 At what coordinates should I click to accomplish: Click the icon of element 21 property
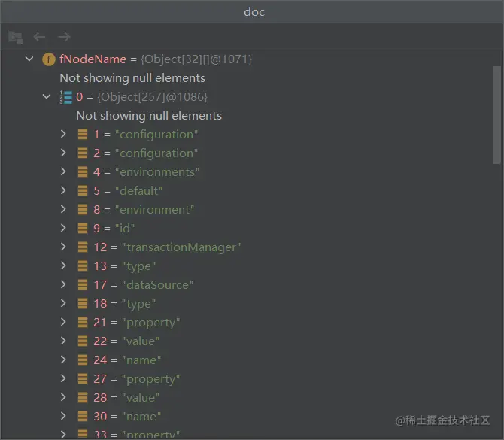[x=83, y=323]
